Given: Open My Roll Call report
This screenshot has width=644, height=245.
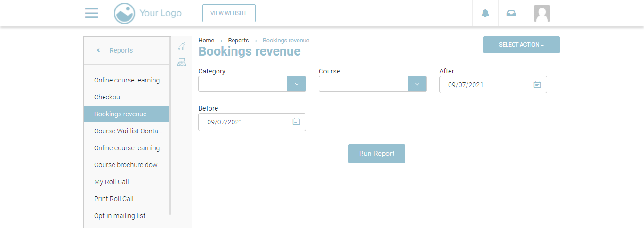Looking at the screenshot, I should [x=112, y=182].
